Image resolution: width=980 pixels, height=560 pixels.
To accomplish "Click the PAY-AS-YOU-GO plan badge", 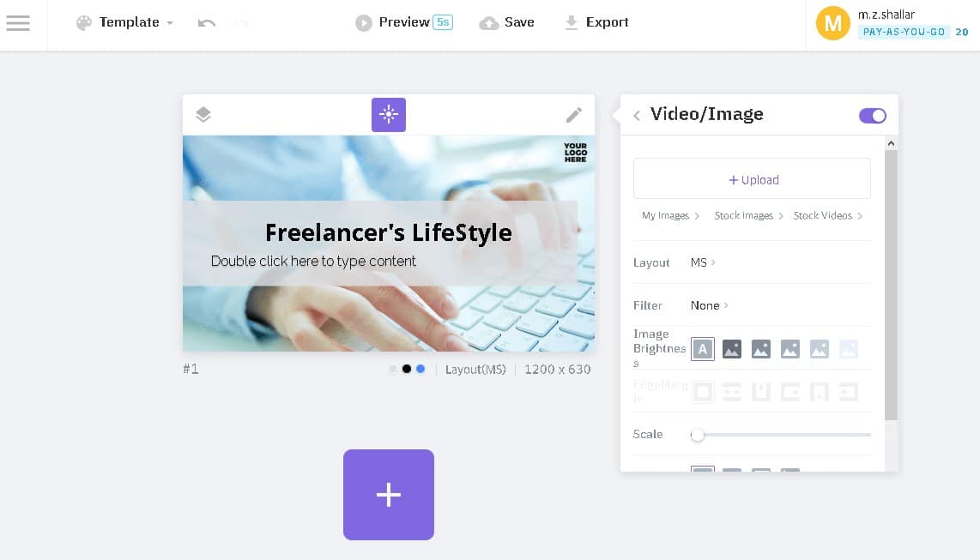I will tap(904, 32).
